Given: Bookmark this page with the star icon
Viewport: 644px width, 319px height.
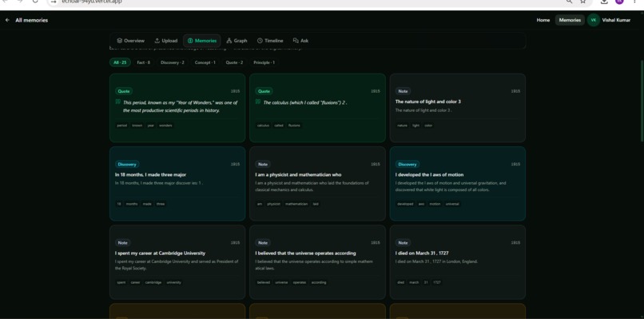Looking at the screenshot, I should 582,2.
